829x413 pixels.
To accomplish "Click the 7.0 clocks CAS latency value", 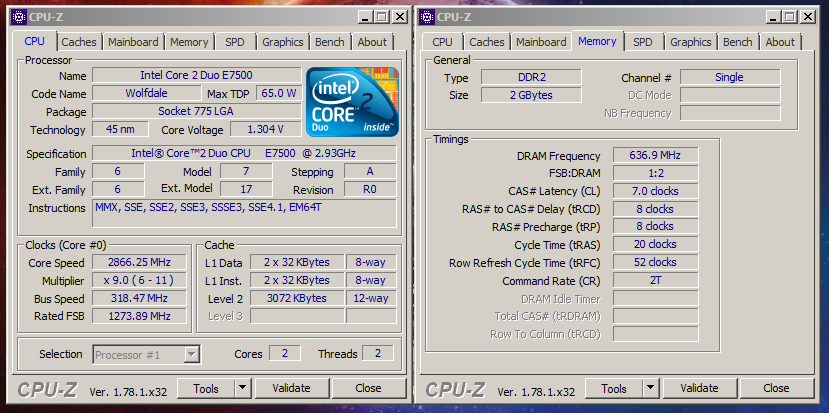I will point(656,191).
